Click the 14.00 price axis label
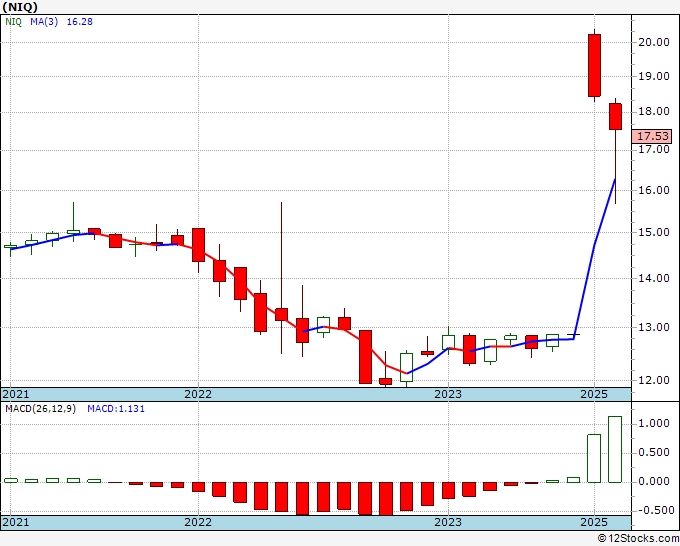The width and height of the screenshot is (680, 546). click(x=654, y=278)
